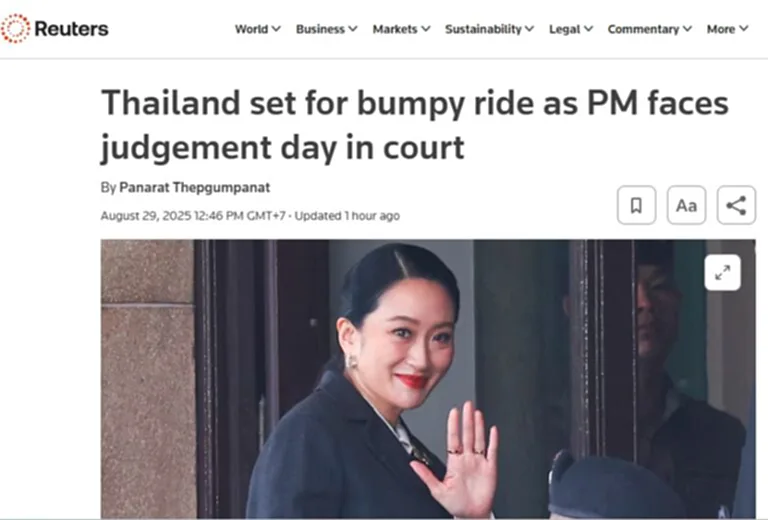Click the article lead photo

coord(428,379)
